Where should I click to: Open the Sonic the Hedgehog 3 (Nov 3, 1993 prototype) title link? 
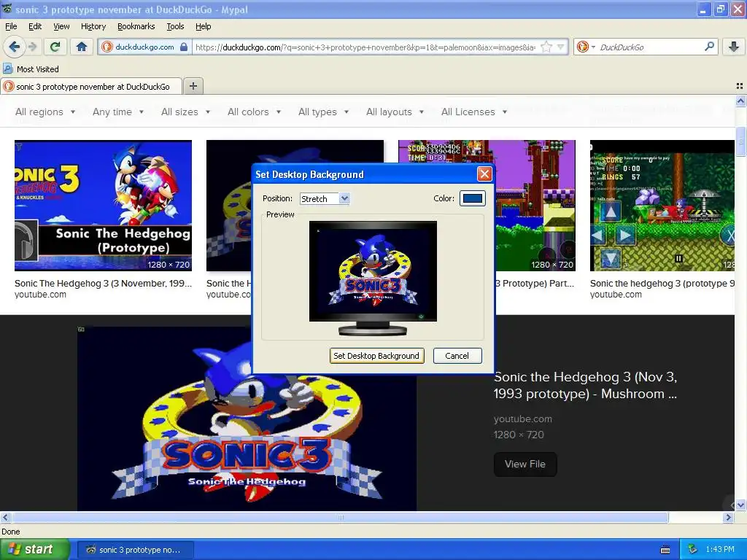tap(586, 385)
